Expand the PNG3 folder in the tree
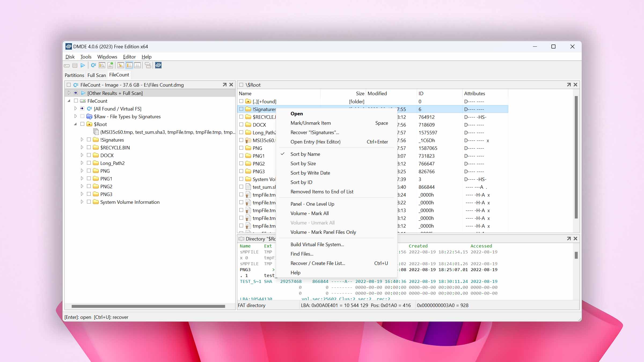644x362 pixels. pyautogui.click(x=82, y=194)
